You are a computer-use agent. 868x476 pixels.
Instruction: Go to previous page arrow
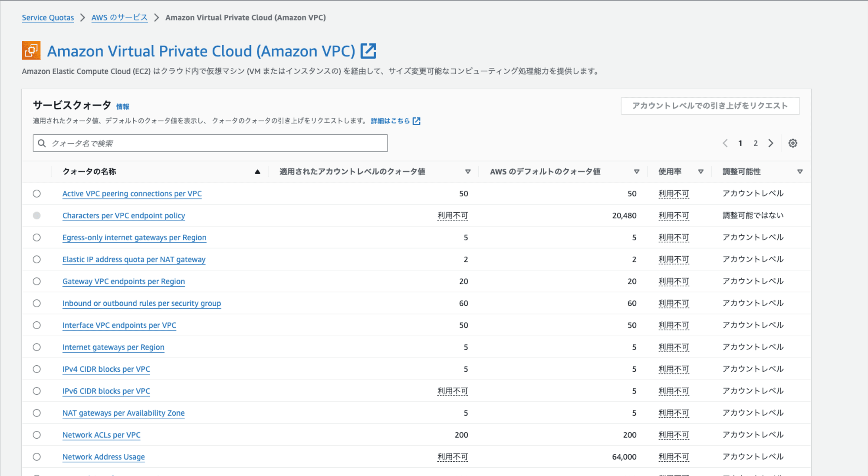coord(725,143)
